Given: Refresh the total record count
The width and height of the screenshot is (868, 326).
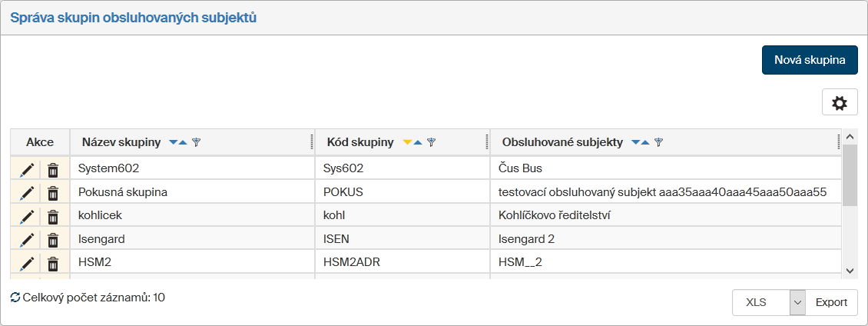Looking at the screenshot, I should pyautogui.click(x=15, y=297).
